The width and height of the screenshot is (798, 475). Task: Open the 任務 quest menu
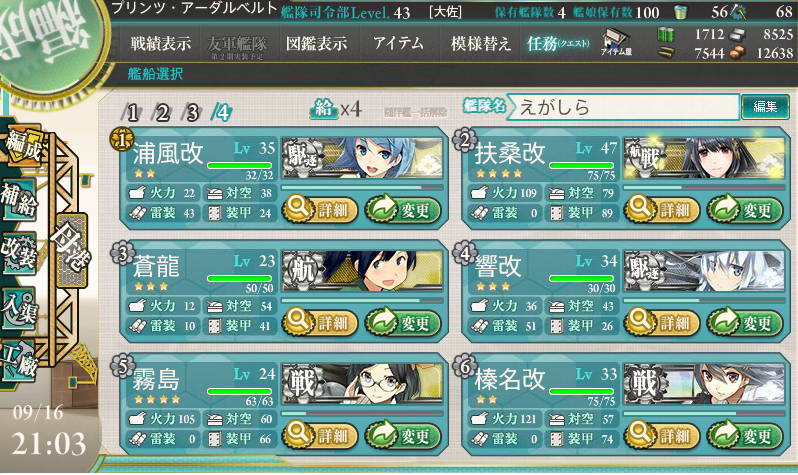point(558,44)
